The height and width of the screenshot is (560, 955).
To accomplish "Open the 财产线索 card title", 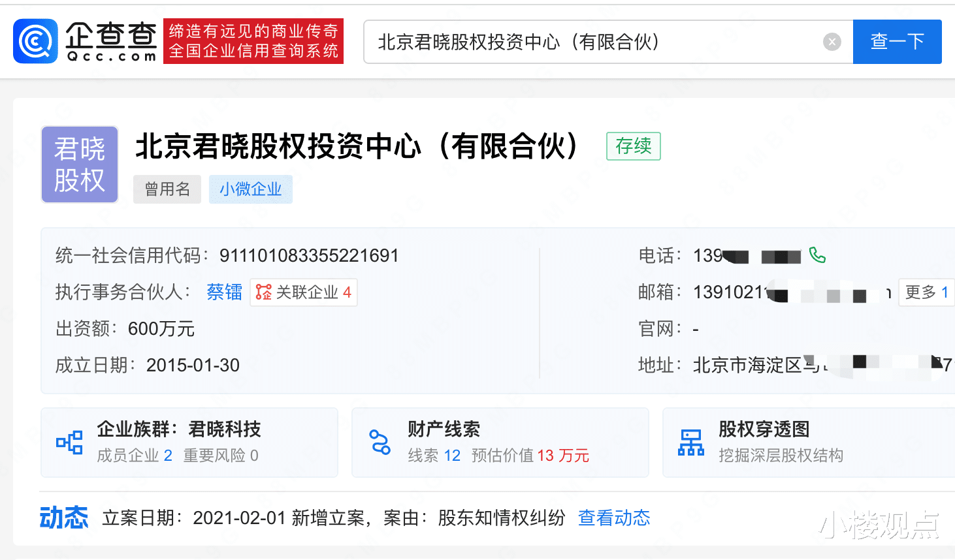I will pos(444,429).
